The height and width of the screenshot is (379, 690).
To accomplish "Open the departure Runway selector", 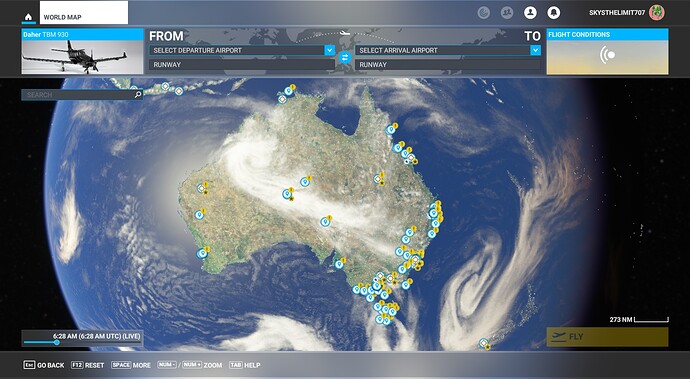I will 242,65.
